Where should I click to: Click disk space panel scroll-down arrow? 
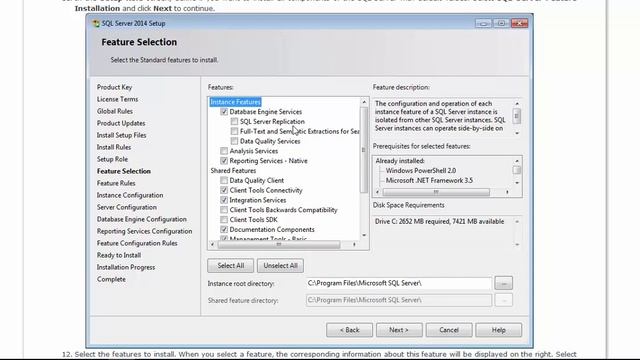pyautogui.click(x=517, y=244)
